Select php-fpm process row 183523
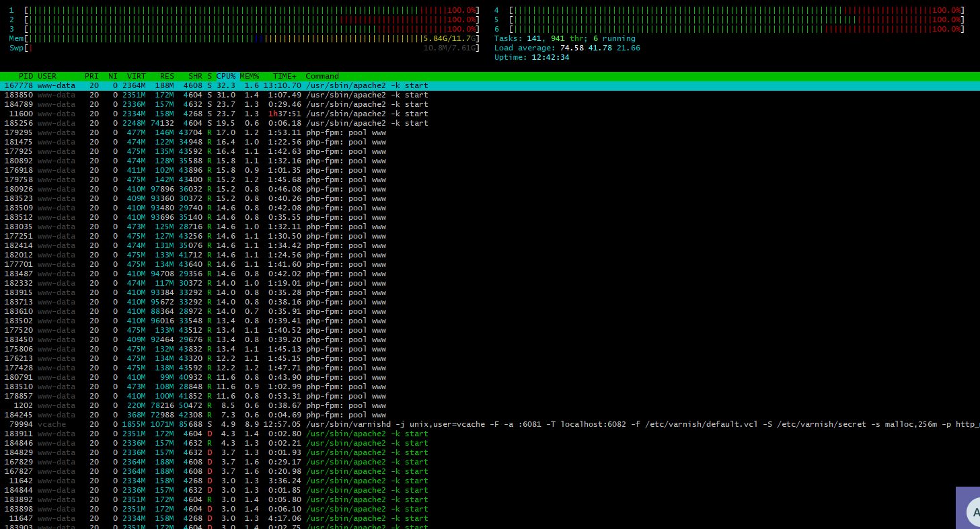Viewport: 980px width, 529px height. point(490,198)
